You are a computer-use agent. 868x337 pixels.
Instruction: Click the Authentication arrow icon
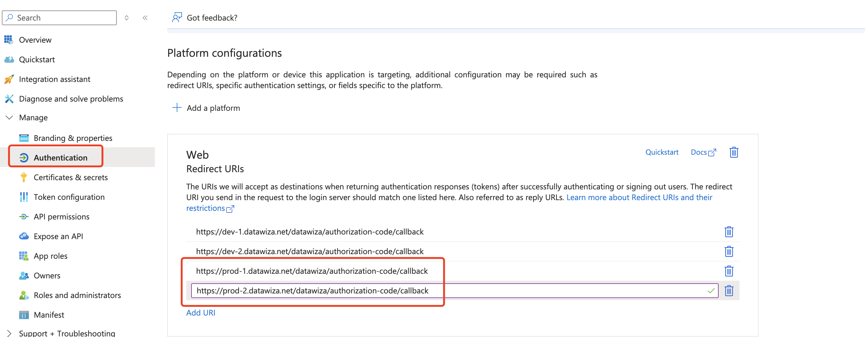click(x=24, y=158)
